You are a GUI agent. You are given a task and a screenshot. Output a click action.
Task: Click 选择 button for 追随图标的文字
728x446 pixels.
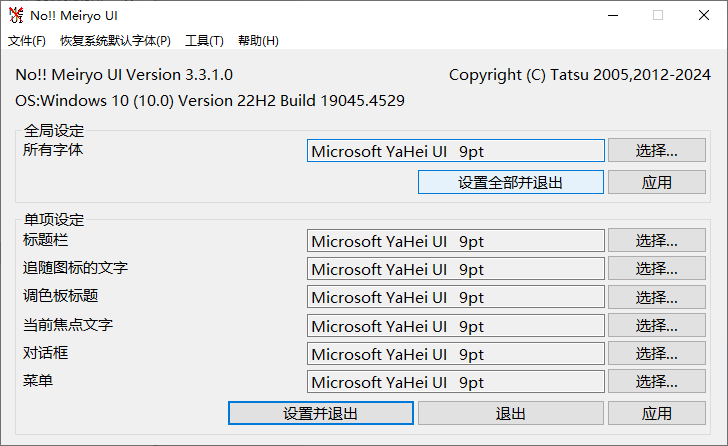click(656, 269)
